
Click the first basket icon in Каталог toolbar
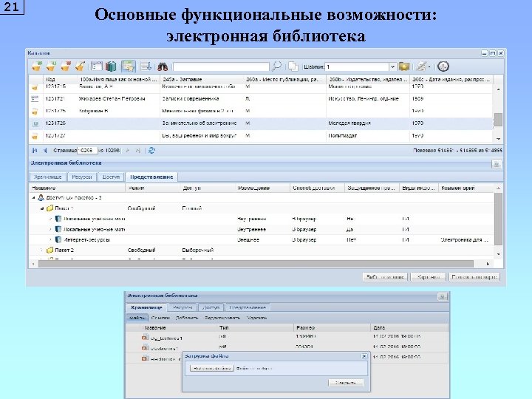coord(37,66)
